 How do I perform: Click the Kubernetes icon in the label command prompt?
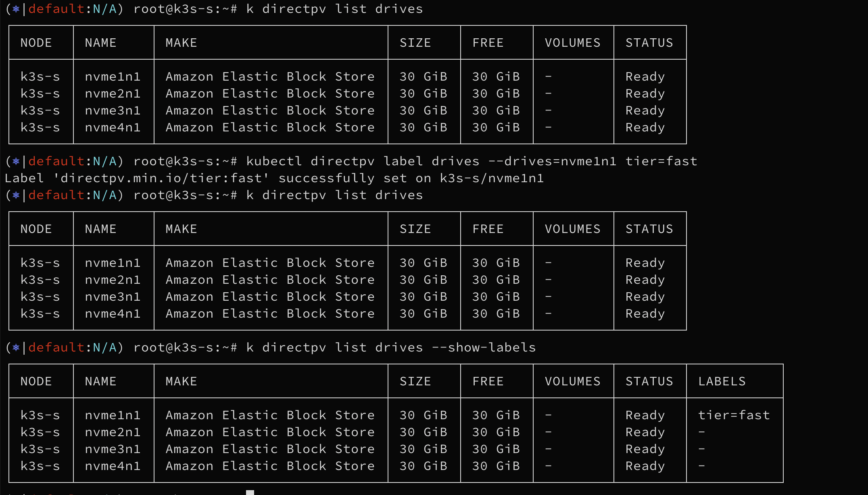coord(16,161)
